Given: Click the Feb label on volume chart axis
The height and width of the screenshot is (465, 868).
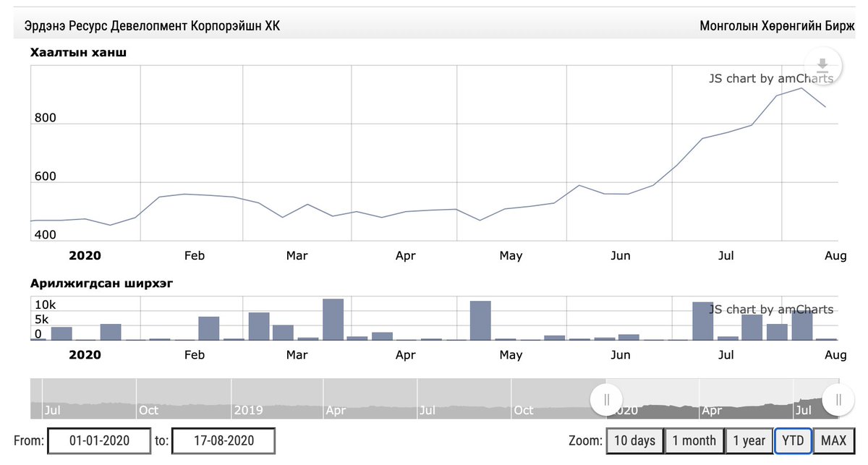Looking at the screenshot, I should click(195, 355).
